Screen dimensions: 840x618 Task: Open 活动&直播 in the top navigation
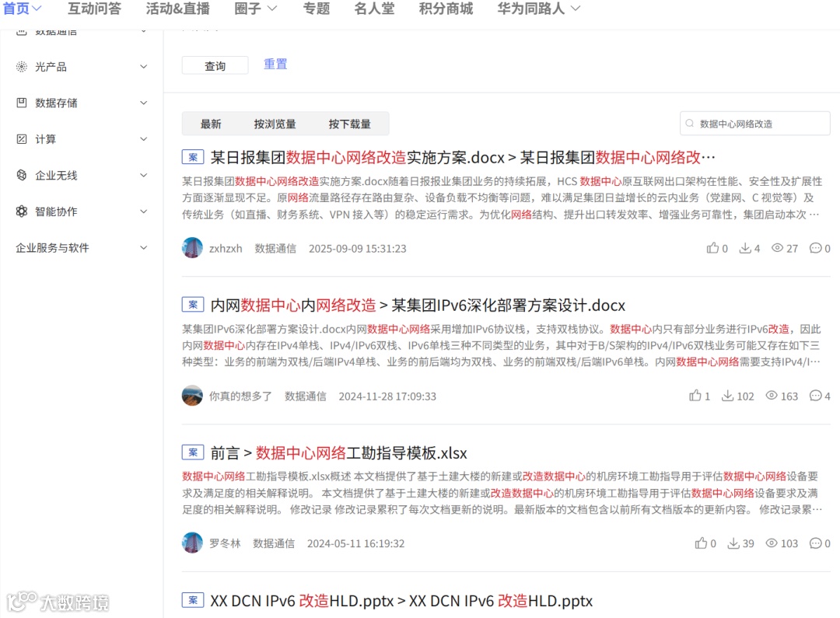click(178, 8)
